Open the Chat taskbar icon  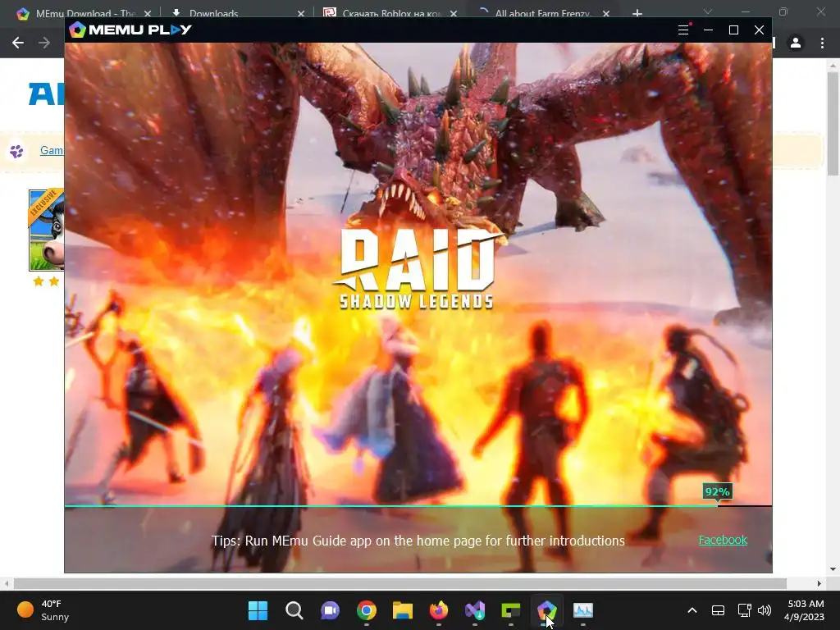pos(330,610)
